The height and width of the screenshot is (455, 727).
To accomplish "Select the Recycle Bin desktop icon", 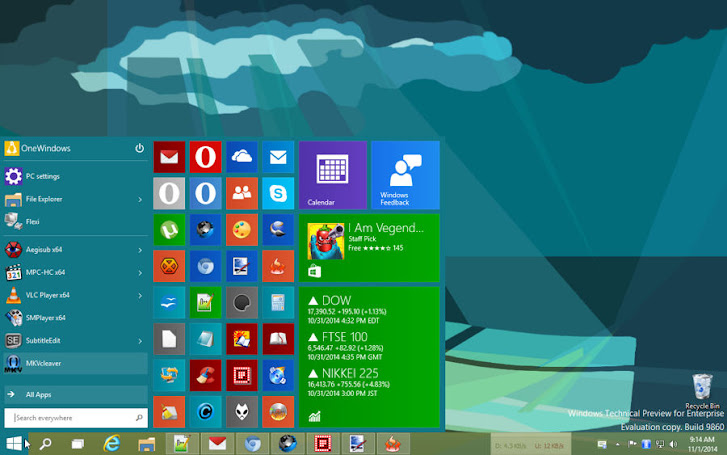I will tap(702, 391).
